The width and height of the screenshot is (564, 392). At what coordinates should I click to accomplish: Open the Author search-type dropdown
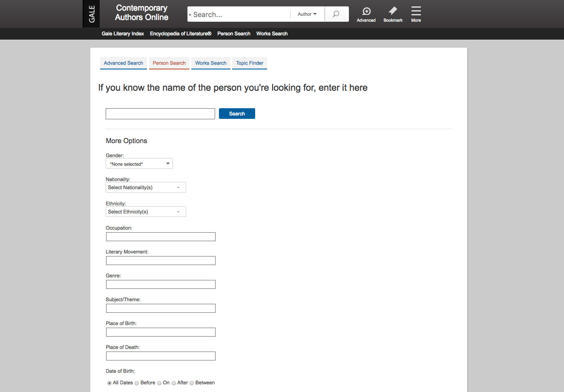(x=307, y=14)
